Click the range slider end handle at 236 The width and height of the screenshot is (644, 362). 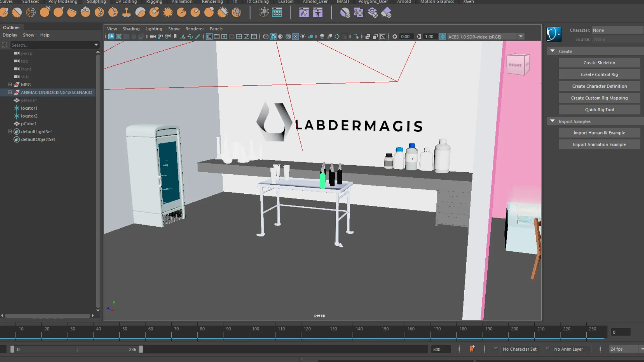pyautogui.click(x=141, y=349)
